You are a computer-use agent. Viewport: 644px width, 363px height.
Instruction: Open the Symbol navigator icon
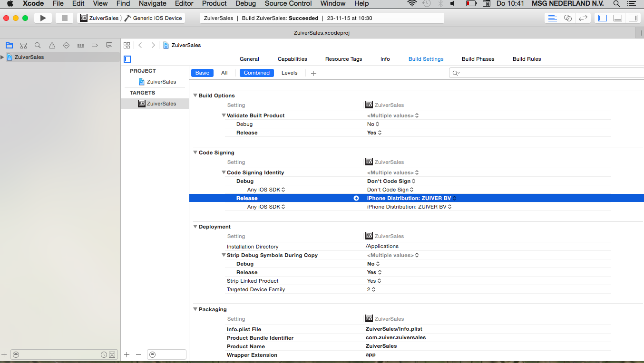click(23, 46)
